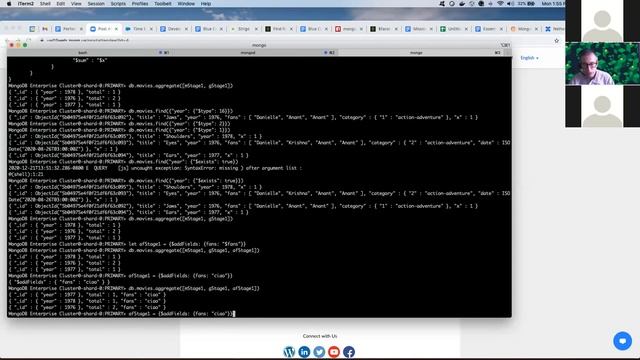Screen dimensions: 640x360
Task: Open the Profiles menu
Action: 140,4
